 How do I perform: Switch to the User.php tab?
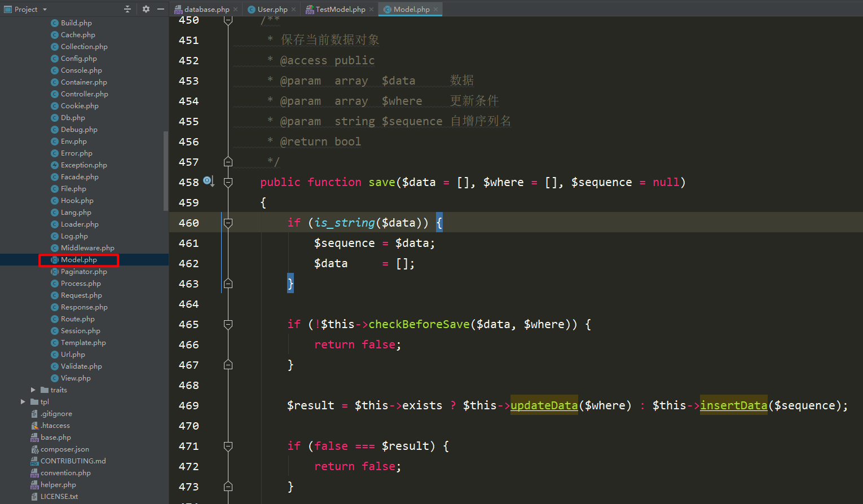272,9
